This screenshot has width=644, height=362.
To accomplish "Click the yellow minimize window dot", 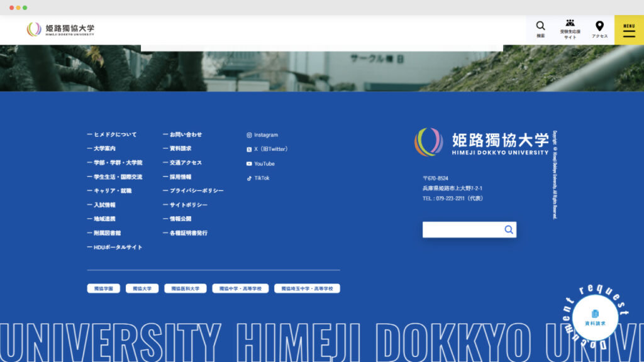I will (x=18, y=8).
